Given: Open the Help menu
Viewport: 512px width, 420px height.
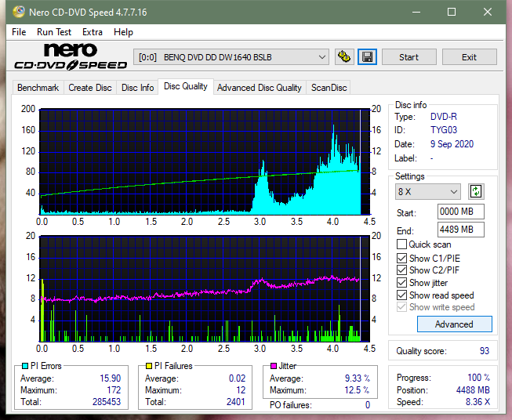Looking at the screenshot, I should click(123, 32).
